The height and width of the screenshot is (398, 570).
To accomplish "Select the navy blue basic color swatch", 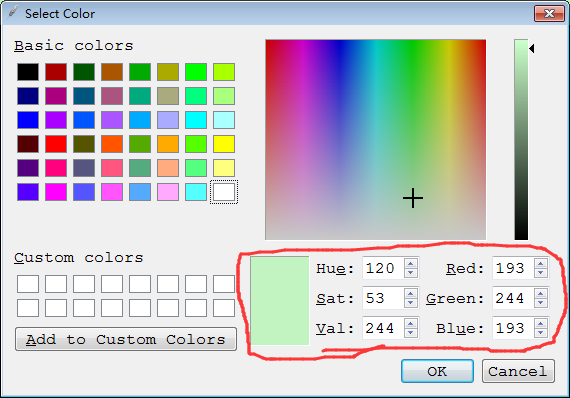I will [x=28, y=96].
